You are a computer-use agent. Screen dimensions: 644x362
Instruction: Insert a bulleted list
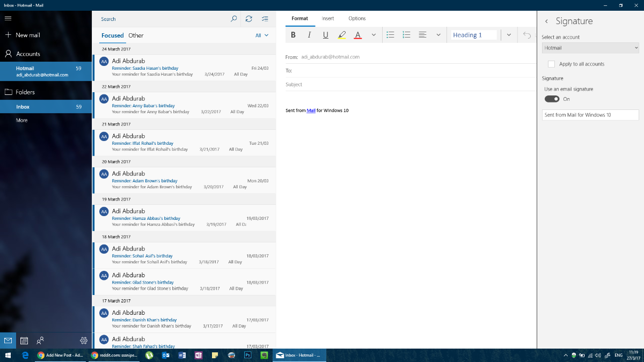coord(391,35)
